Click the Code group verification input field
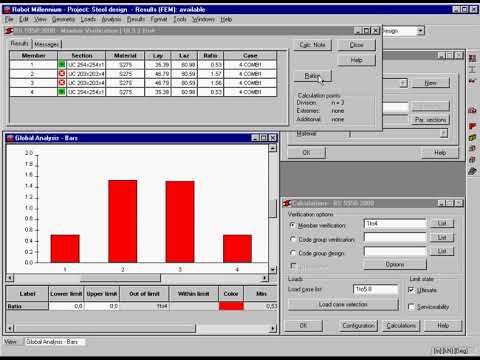The image size is (480, 360). (395, 237)
